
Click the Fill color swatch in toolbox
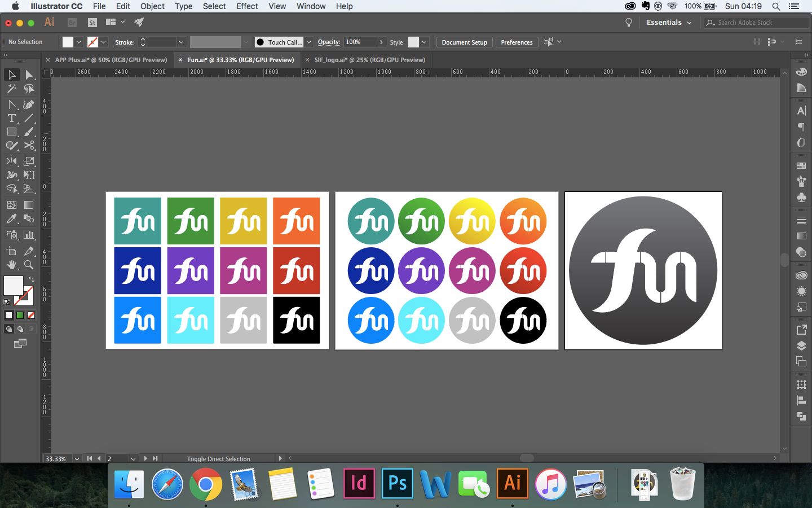point(13,286)
